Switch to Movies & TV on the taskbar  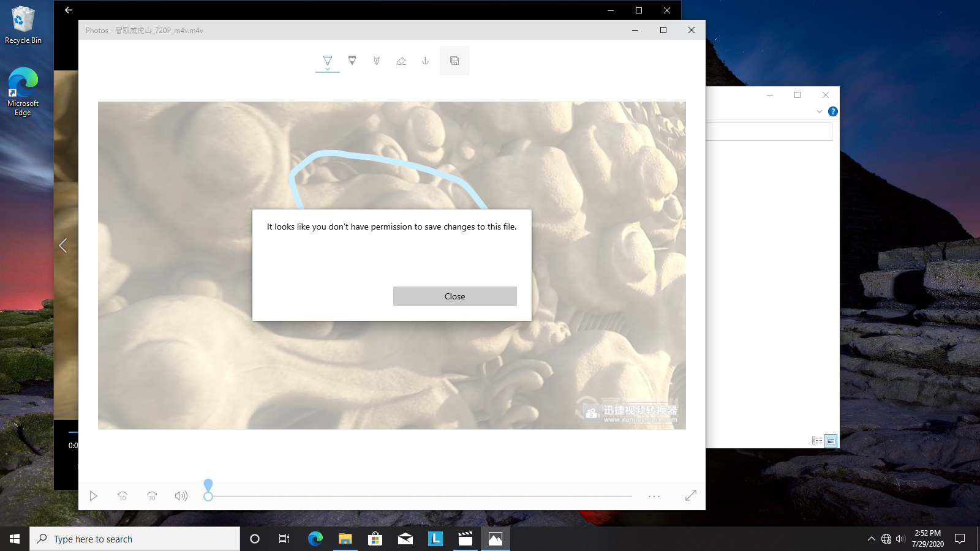466,539
